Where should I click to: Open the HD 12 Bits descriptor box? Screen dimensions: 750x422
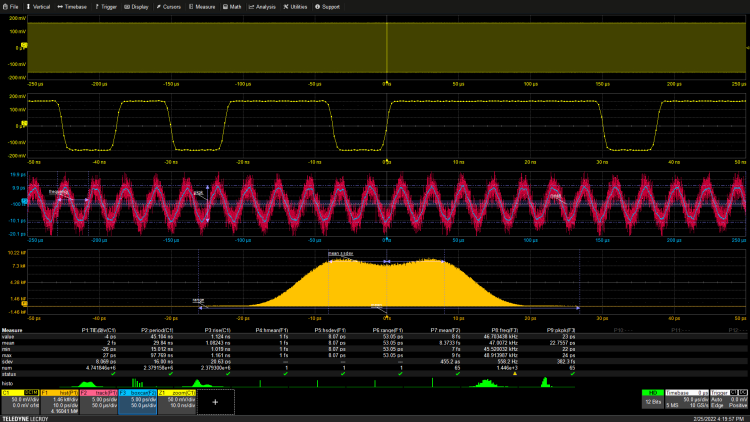tap(652, 400)
